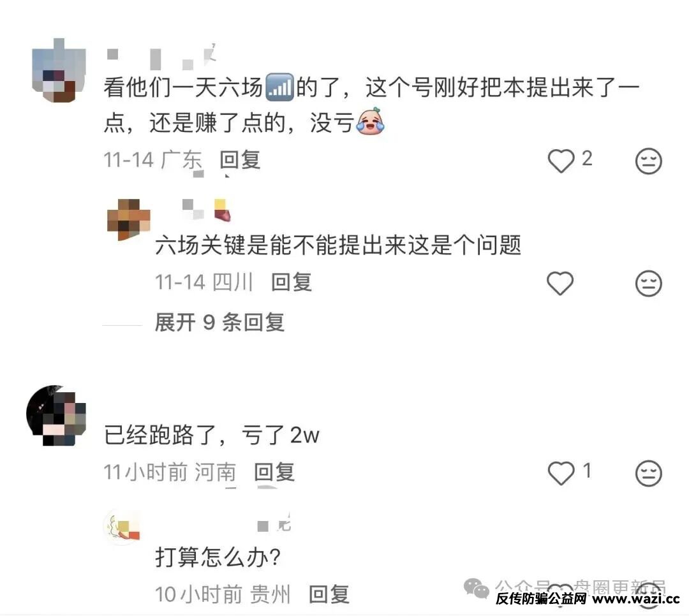Image resolution: width=689 pixels, height=616 pixels.
Task: Tap dislike face on Sichuan reply
Action: point(649,283)
